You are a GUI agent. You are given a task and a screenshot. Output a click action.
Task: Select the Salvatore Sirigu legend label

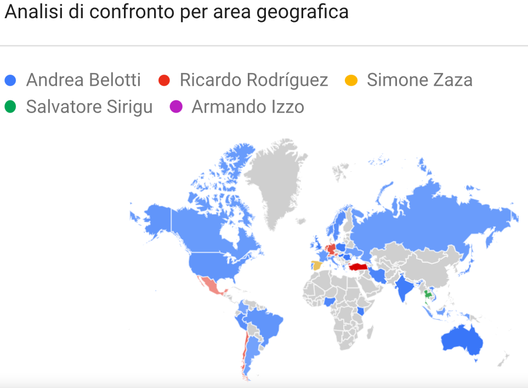click(89, 107)
